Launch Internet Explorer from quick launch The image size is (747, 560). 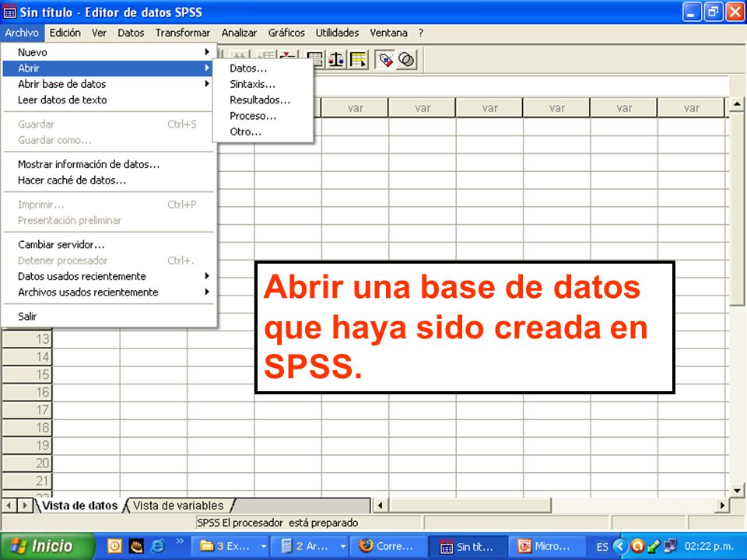click(x=157, y=546)
